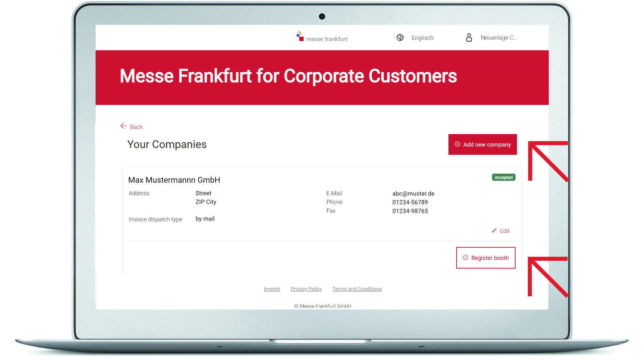This screenshot has height=360, width=644.
Task: Click the '© Messe Frankfurt GmbH' footer text
Action: [x=323, y=306]
